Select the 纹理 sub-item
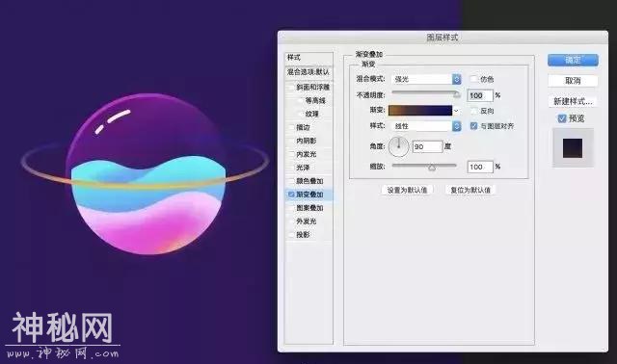617x364 pixels. [x=312, y=114]
